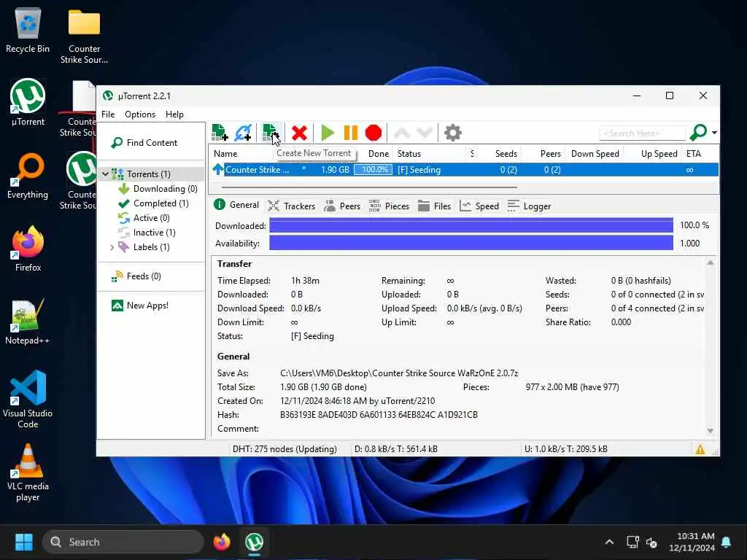Click Move Up Queue arrow icon
Image resolution: width=747 pixels, height=560 pixels.
[x=402, y=133]
